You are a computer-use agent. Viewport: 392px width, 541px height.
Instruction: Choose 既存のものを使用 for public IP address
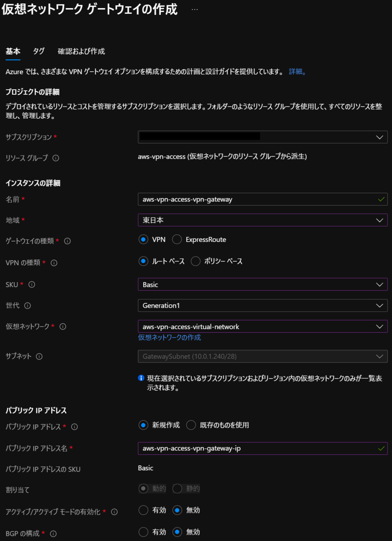pyautogui.click(x=191, y=425)
